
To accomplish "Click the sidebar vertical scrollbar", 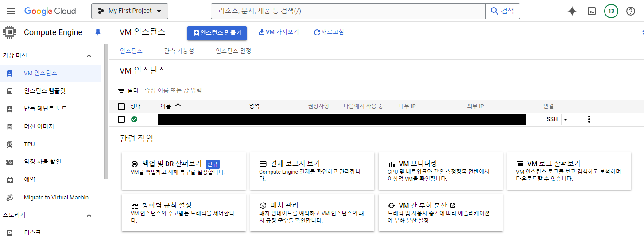I will tap(106, 111).
